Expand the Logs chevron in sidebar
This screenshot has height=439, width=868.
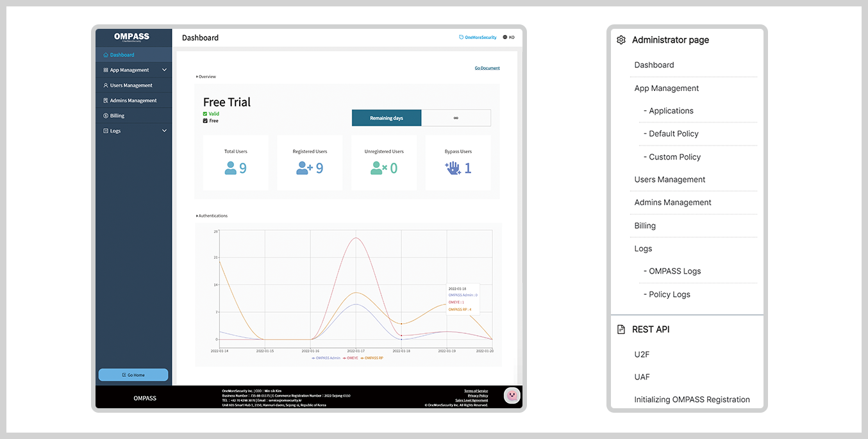coord(164,131)
